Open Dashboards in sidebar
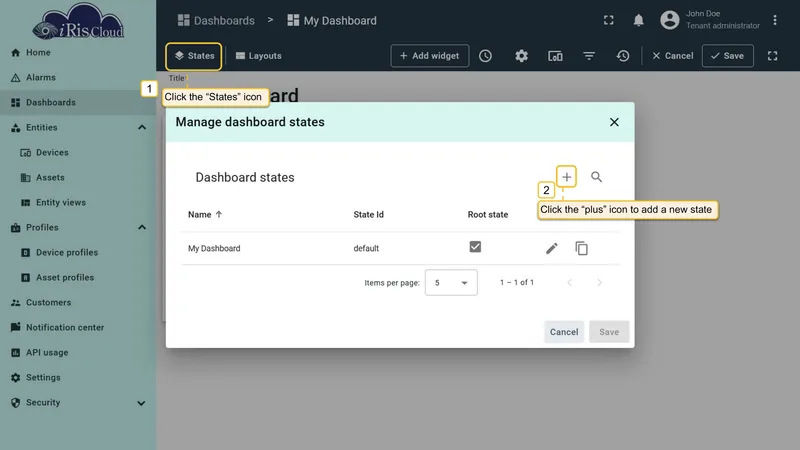The height and width of the screenshot is (450, 800). (78, 103)
